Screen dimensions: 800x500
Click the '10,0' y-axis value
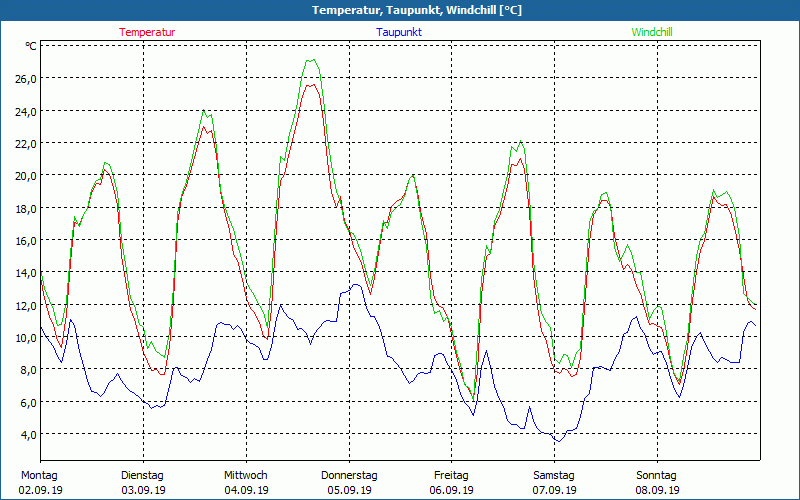point(26,337)
